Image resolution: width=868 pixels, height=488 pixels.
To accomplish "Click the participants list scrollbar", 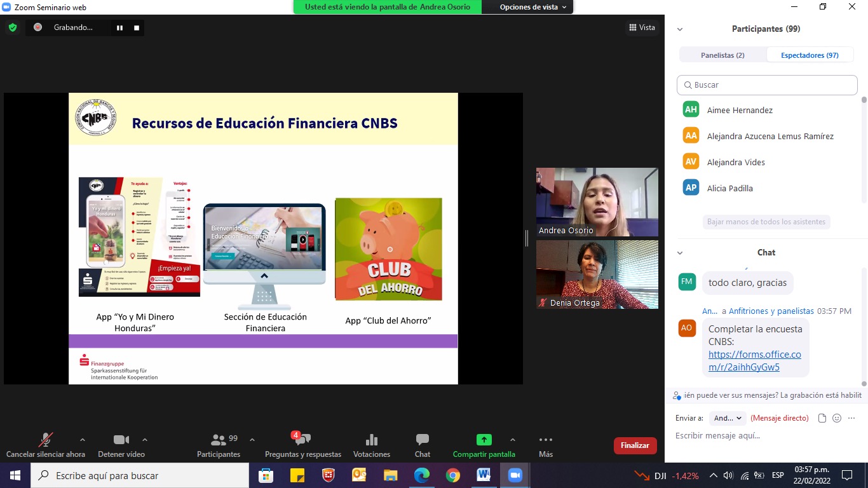I will (864, 150).
